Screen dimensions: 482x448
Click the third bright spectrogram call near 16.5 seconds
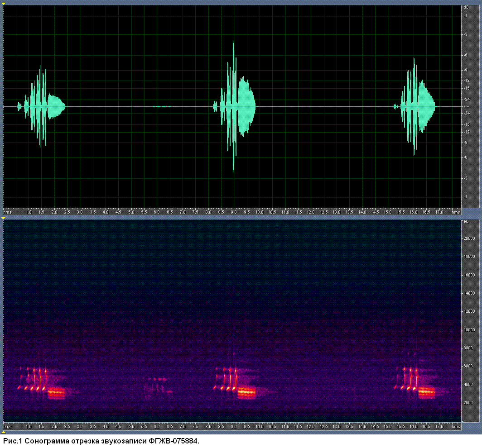(426, 393)
